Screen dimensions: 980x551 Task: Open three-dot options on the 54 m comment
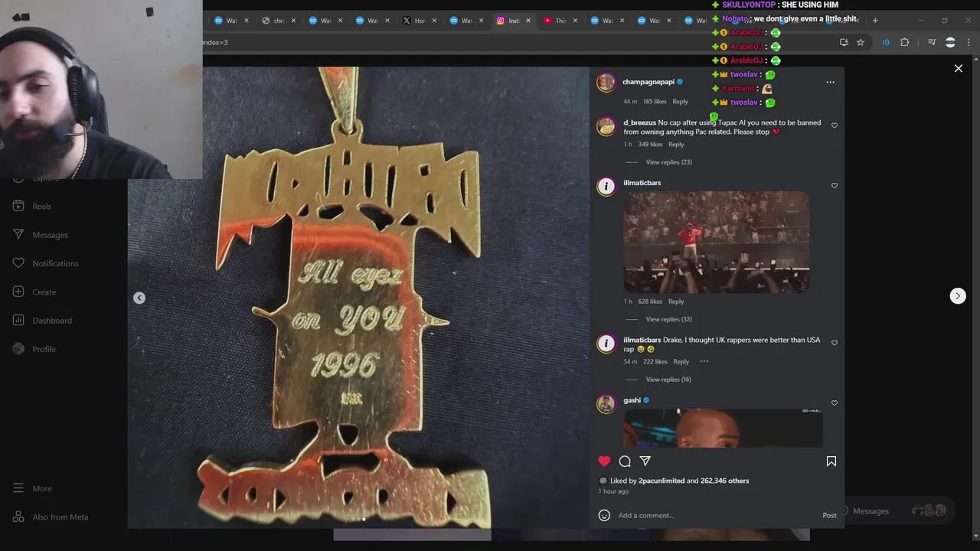click(x=704, y=361)
